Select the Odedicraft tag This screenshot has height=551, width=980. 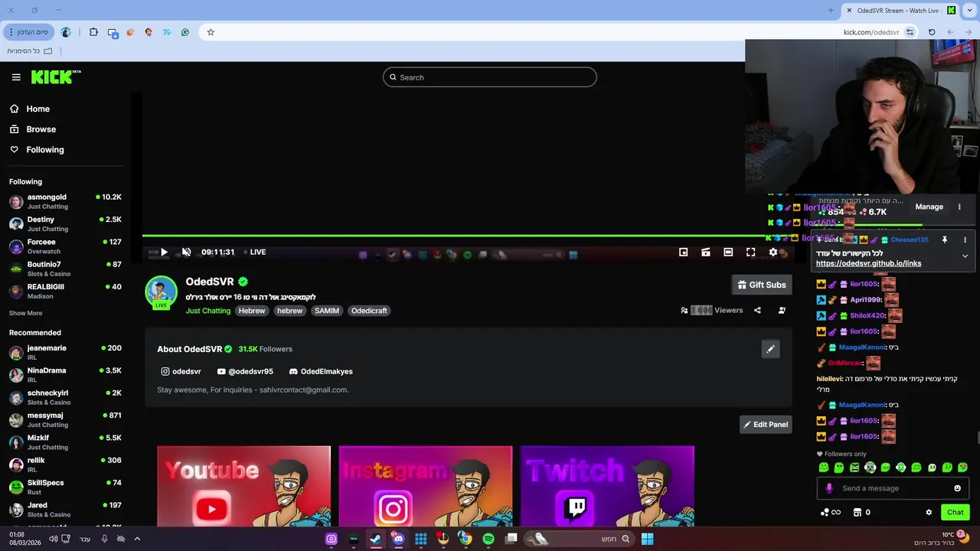[369, 311]
